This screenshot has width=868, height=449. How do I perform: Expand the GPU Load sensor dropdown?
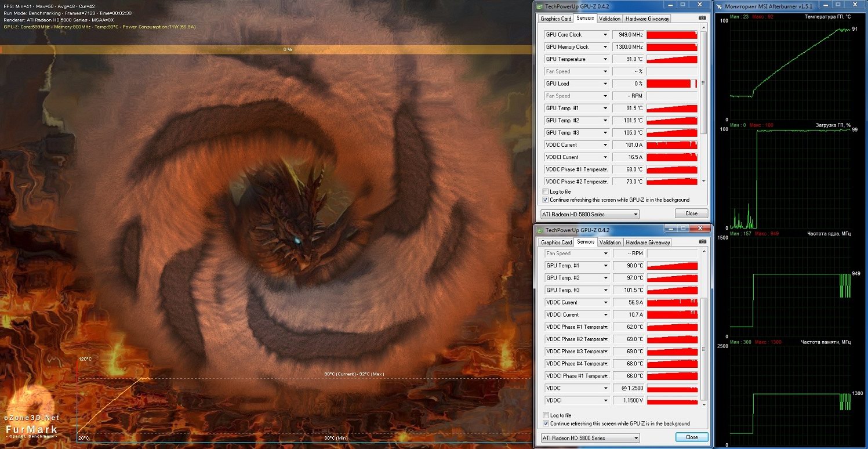pos(605,84)
